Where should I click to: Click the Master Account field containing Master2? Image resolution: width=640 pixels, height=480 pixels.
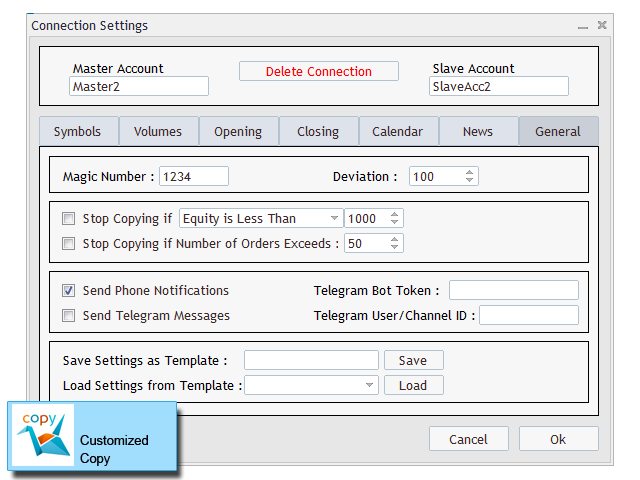pos(139,87)
